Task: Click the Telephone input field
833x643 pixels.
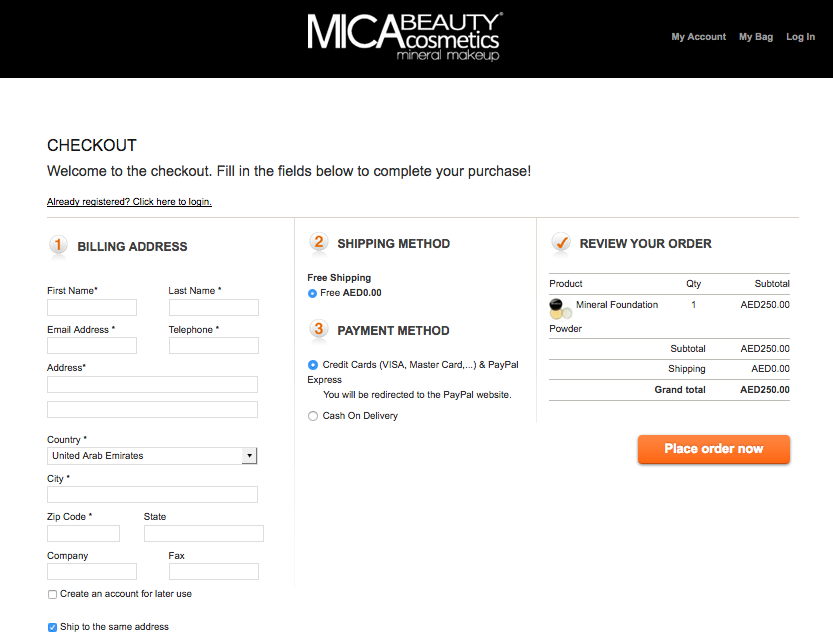Action: pyautogui.click(x=214, y=346)
